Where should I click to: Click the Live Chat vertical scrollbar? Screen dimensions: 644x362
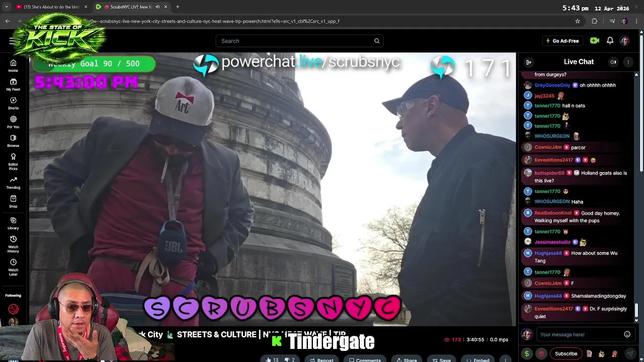click(636, 310)
